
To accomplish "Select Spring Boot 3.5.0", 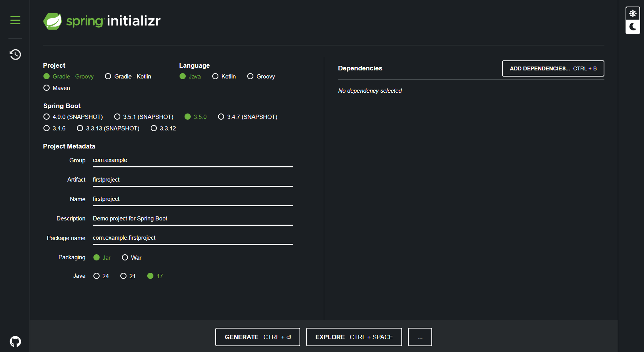I will click(x=196, y=117).
